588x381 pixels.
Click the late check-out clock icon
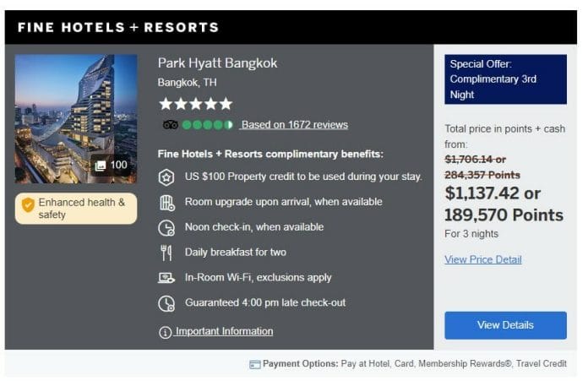[x=166, y=303]
